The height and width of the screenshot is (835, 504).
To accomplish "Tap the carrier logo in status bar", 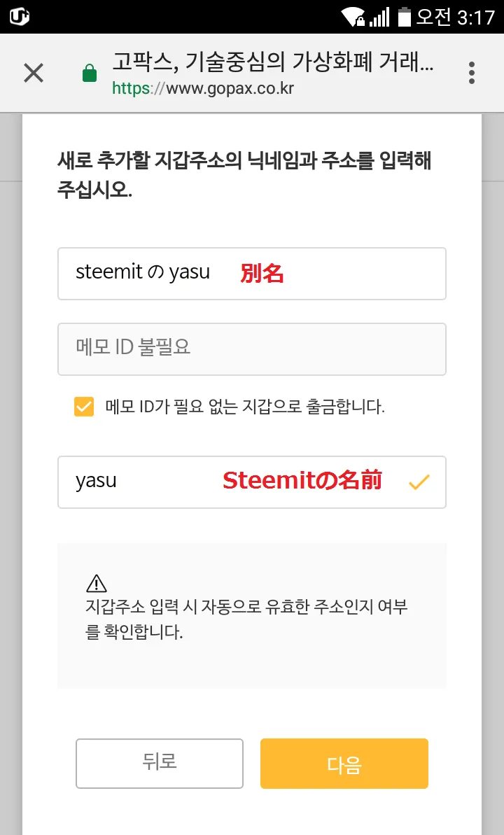I will click(x=19, y=17).
